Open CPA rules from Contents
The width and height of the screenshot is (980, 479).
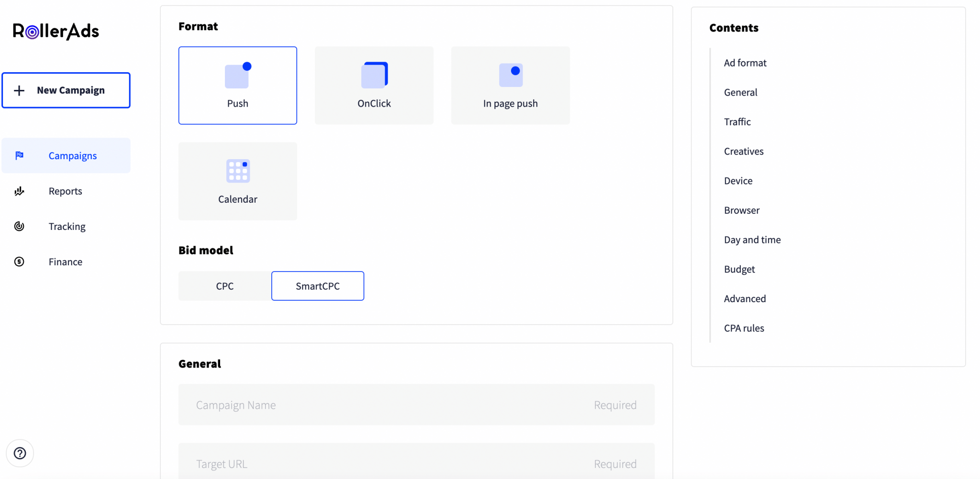(744, 328)
